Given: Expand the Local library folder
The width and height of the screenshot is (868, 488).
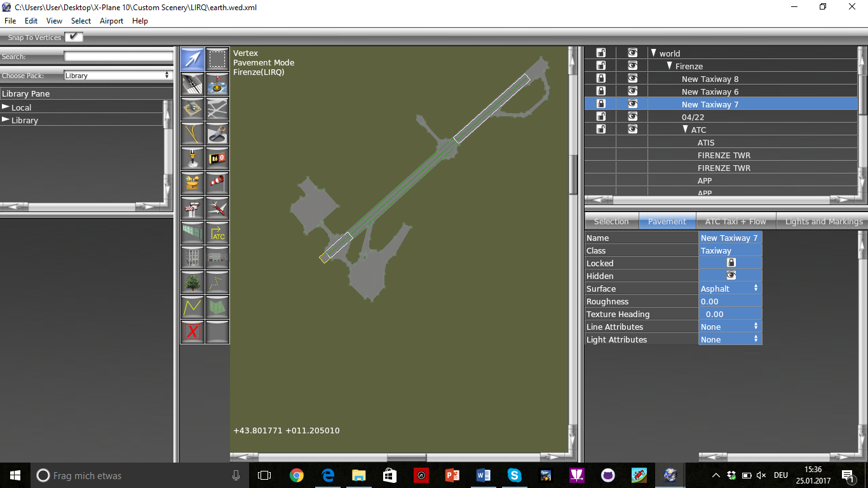Looking at the screenshot, I should point(6,107).
